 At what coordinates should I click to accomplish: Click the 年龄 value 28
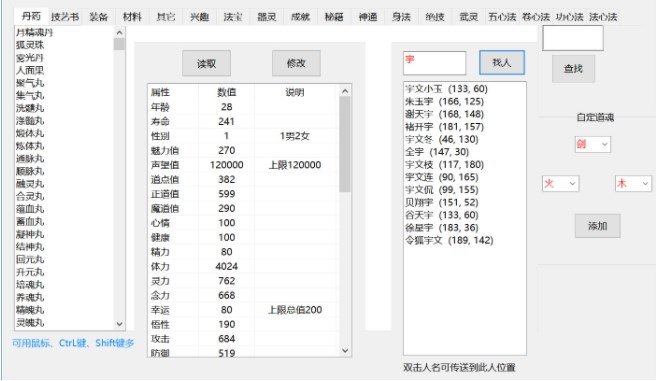click(226, 107)
